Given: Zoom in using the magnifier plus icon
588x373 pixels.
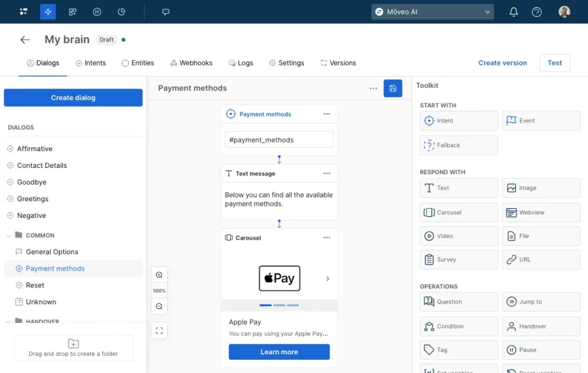Looking at the screenshot, I should [x=159, y=275].
